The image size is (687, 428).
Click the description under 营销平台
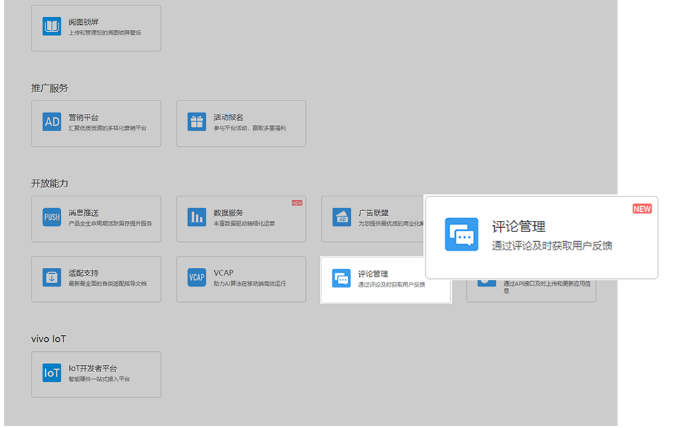pos(107,128)
